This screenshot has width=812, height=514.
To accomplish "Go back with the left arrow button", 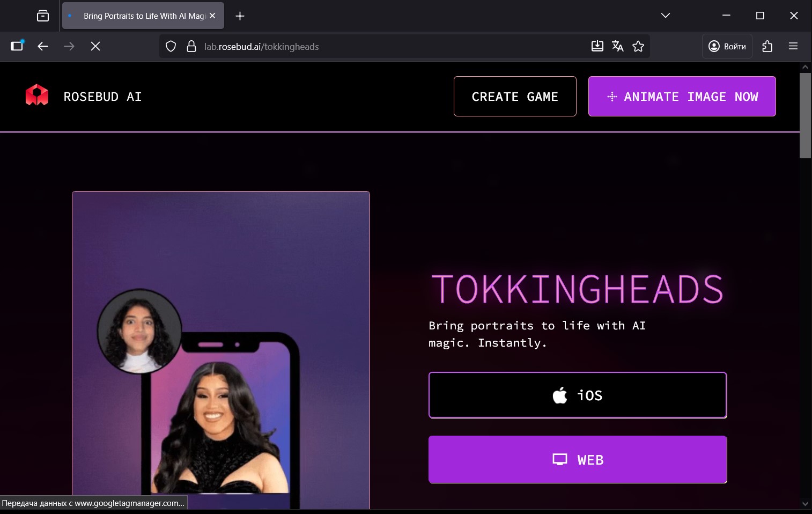I will point(43,46).
